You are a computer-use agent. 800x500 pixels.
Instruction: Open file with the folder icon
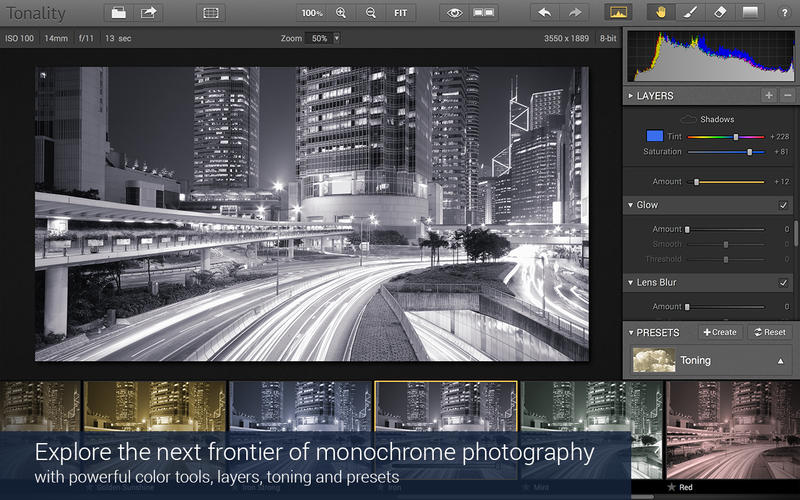pyautogui.click(x=118, y=13)
